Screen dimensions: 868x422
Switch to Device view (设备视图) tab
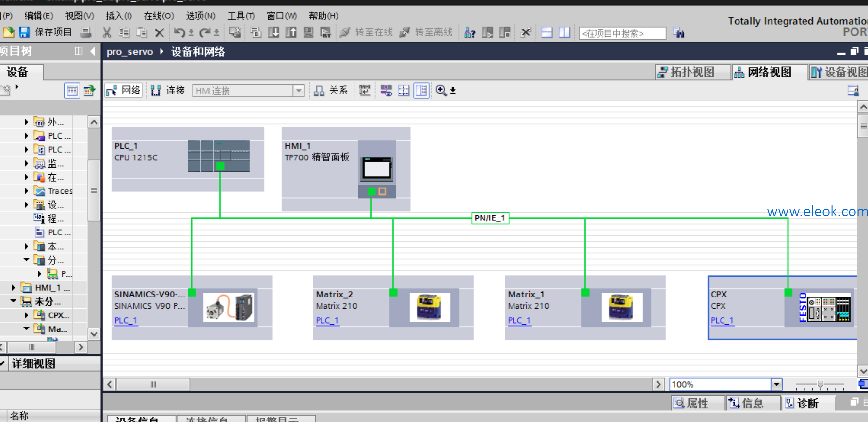[x=839, y=72]
